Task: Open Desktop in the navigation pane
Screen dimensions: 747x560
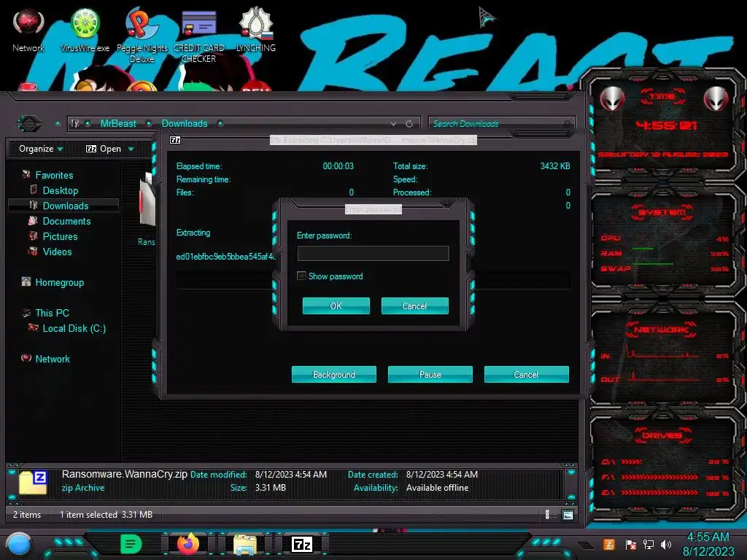Action: tap(60, 190)
